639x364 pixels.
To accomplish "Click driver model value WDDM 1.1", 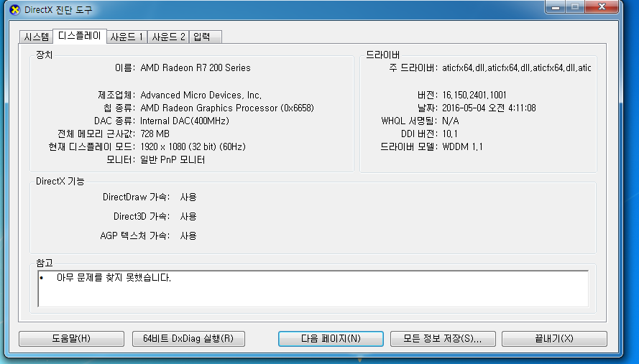I will pos(463,146).
